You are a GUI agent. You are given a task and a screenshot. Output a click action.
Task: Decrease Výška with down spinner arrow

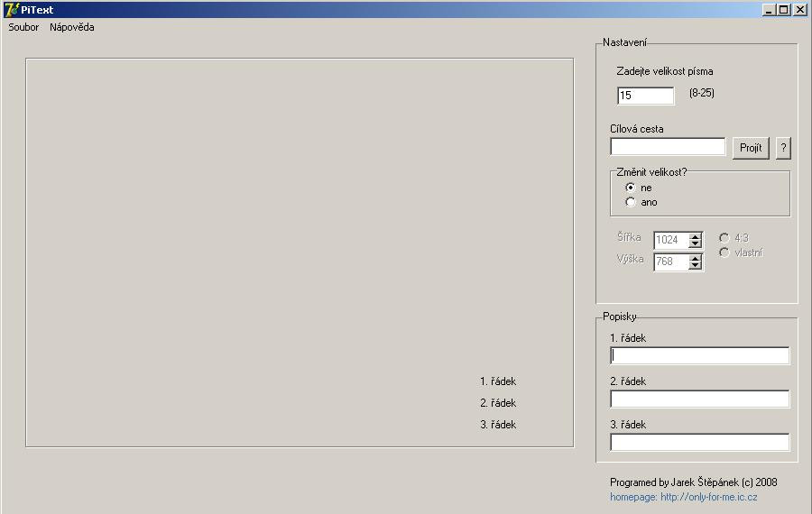pyautogui.click(x=695, y=265)
